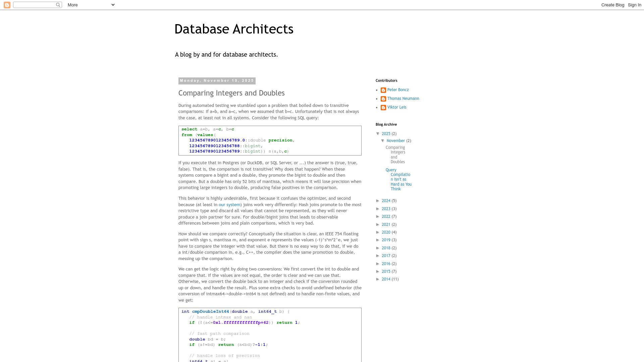Expand the 2021 archive triangle
The width and height of the screenshot is (644, 362).
click(378, 225)
